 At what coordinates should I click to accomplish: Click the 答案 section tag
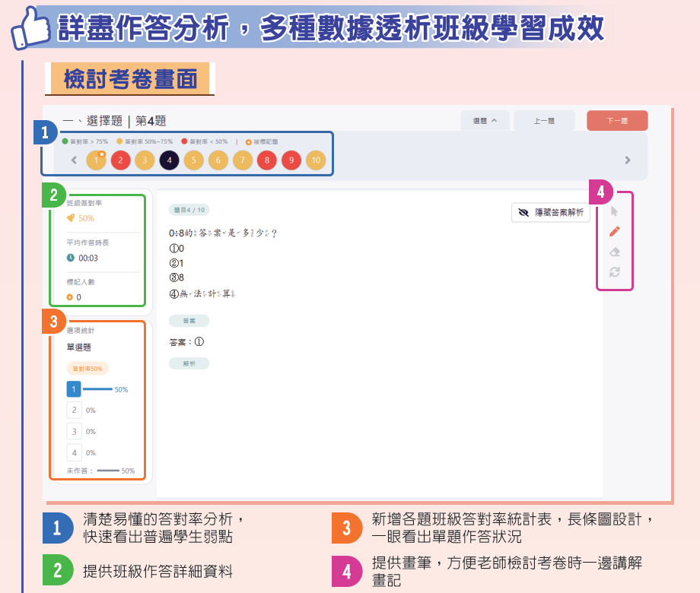pos(189,321)
